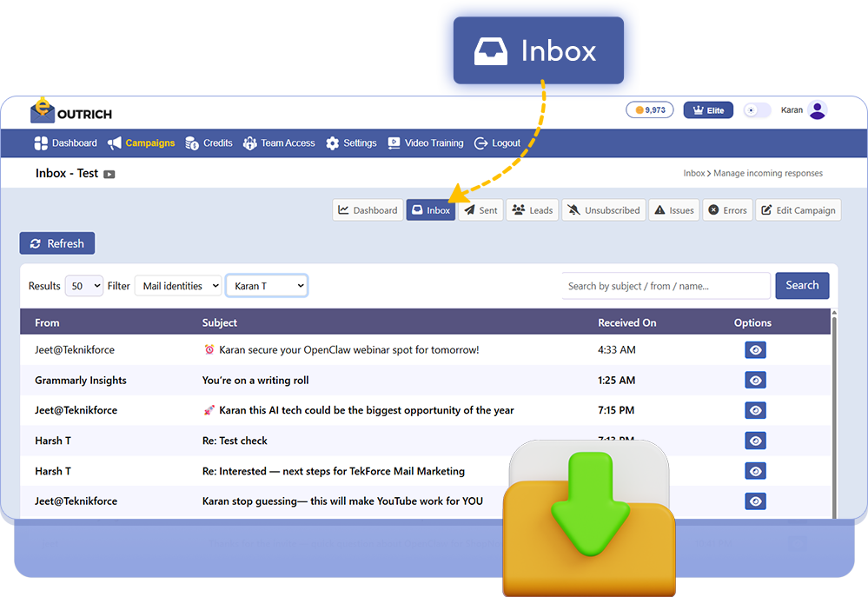Open Errors tab with X icon
The image size is (868, 597).
727,210
